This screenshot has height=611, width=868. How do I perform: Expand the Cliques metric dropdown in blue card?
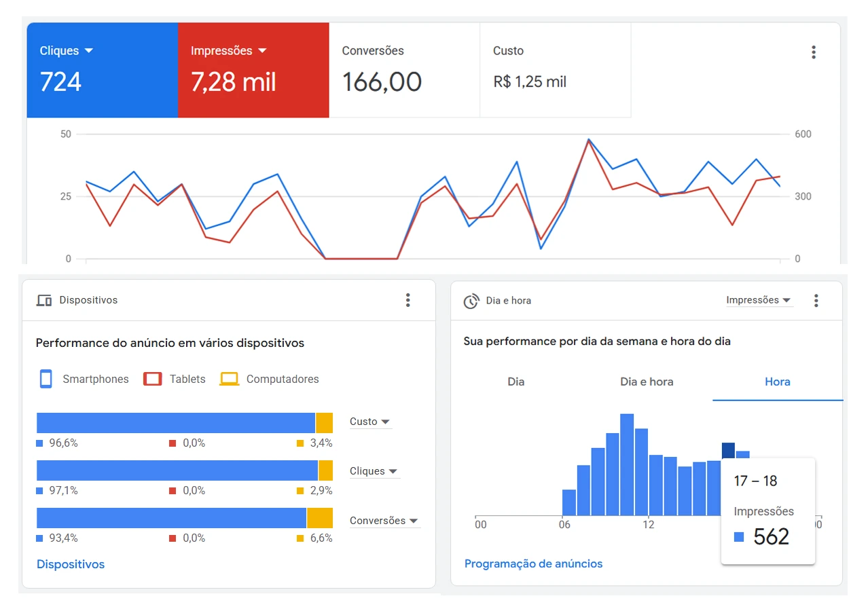pos(88,51)
